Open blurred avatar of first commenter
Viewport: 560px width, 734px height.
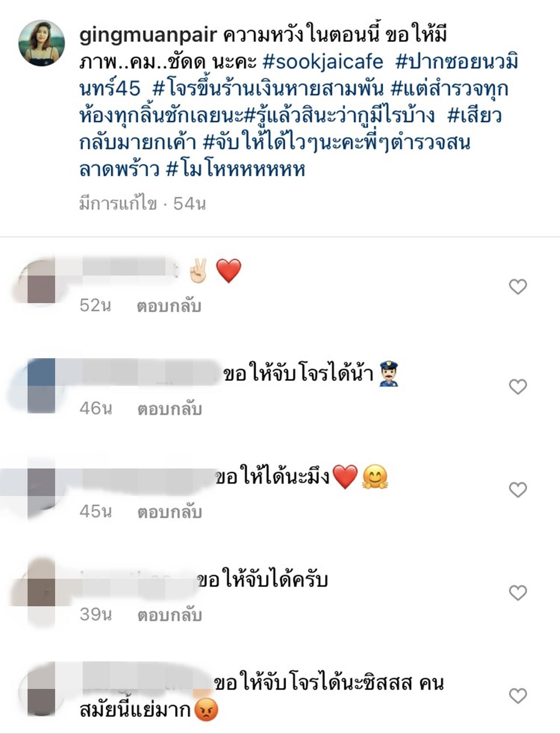[x=41, y=282]
